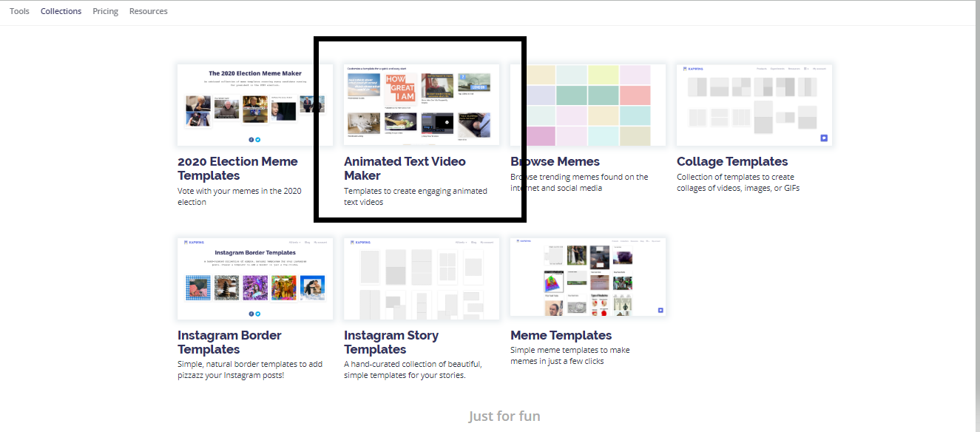
Task: Open the 'Instagram Story Templates' title link
Action: point(391,342)
